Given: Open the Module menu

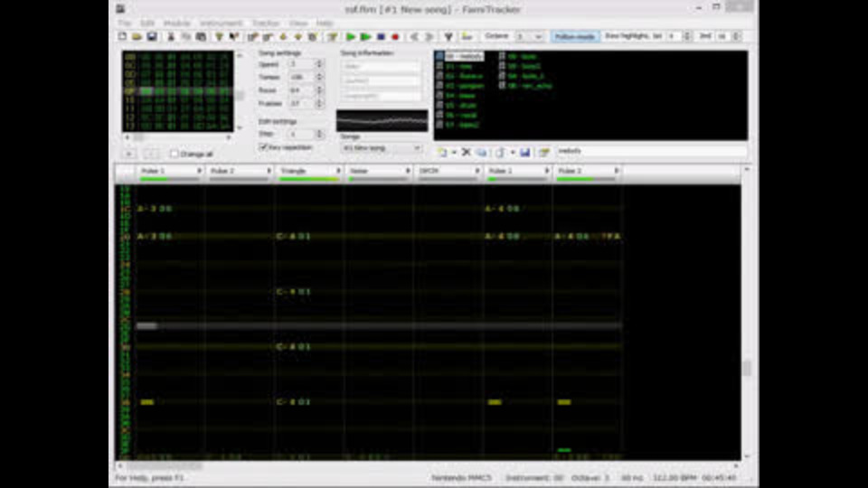Looking at the screenshot, I should [x=177, y=23].
